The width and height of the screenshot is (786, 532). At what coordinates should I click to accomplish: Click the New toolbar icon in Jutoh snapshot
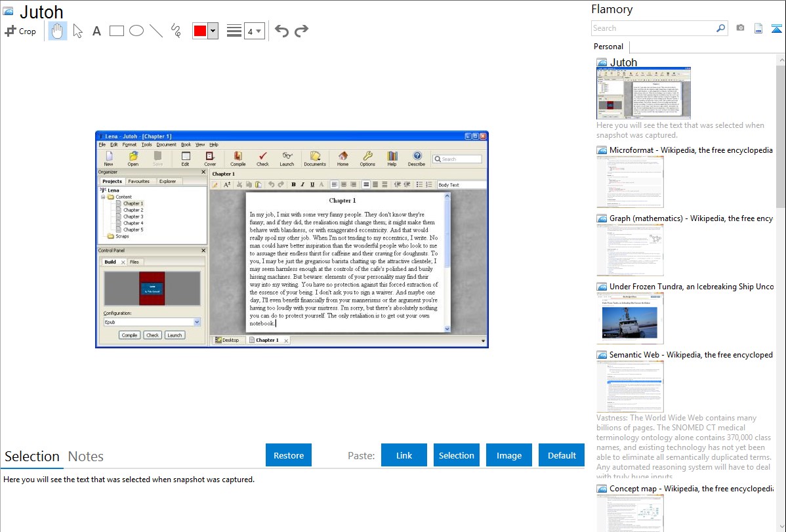(x=109, y=159)
